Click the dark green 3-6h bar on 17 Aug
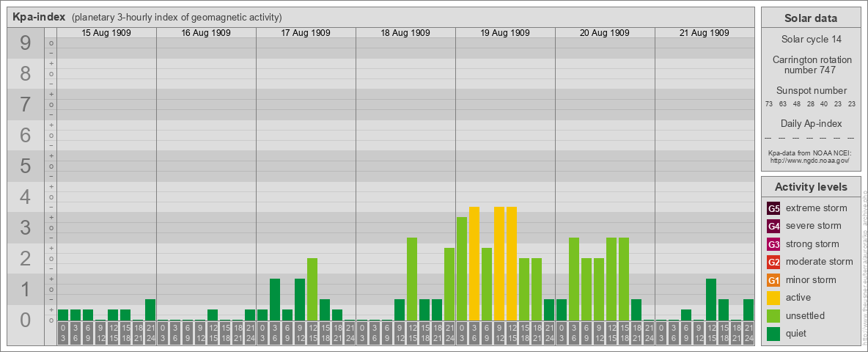This screenshot has width=868, height=352. tap(275, 299)
